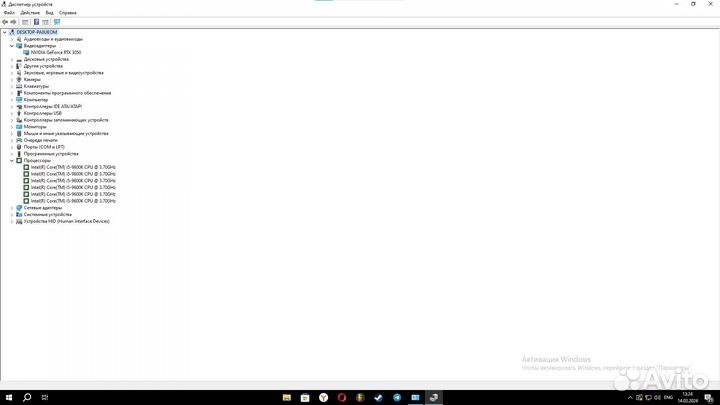
Task: Select the Очереди печати category
Action: pos(40,140)
